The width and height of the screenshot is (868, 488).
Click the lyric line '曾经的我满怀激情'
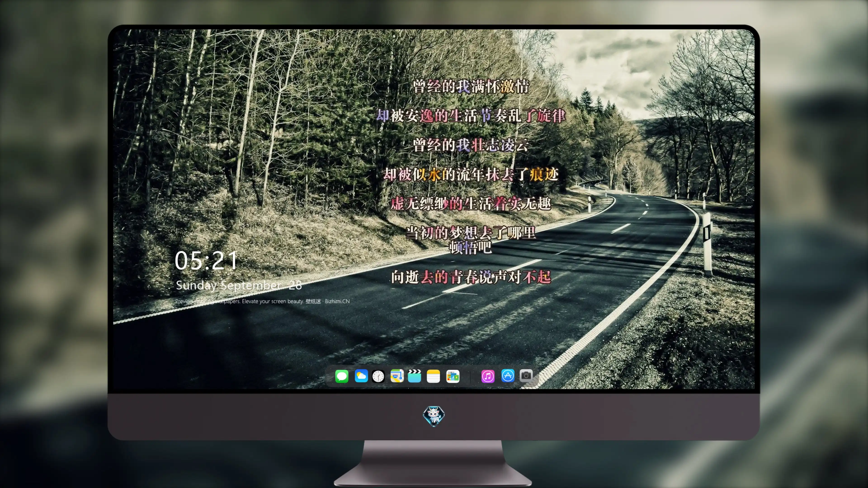(x=471, y=86)
